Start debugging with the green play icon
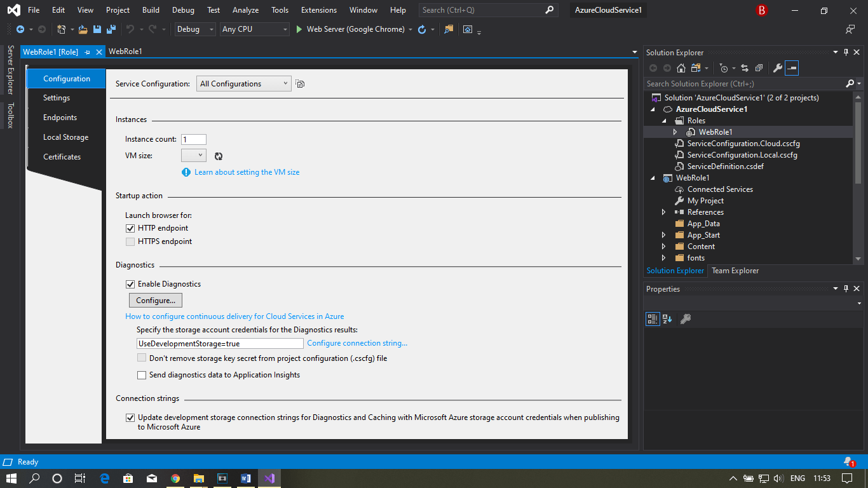 [x=299, y=29]
